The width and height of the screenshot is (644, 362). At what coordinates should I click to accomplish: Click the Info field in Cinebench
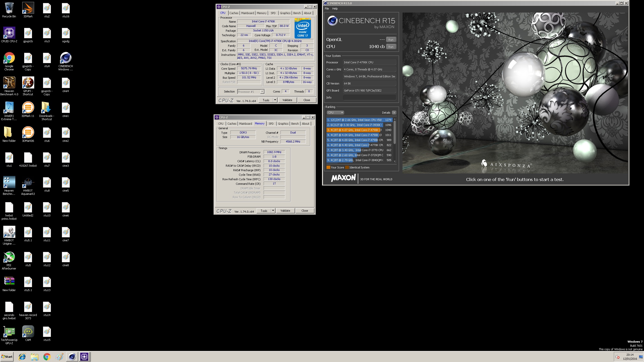tap(369, 98)
